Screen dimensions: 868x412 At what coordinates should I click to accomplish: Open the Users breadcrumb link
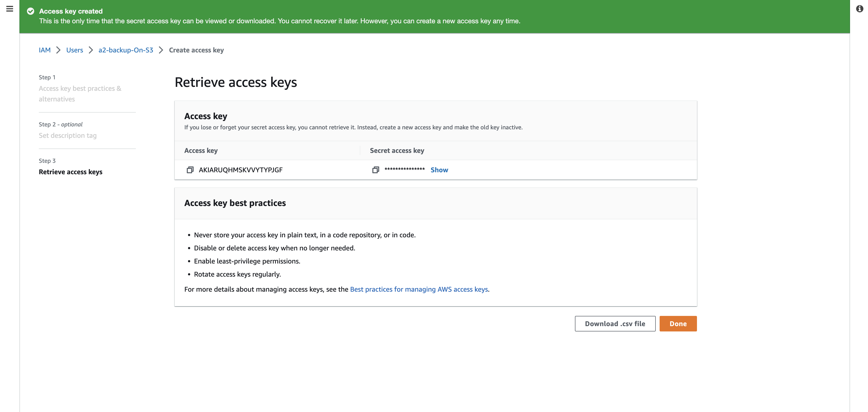(x=74, y=50)
